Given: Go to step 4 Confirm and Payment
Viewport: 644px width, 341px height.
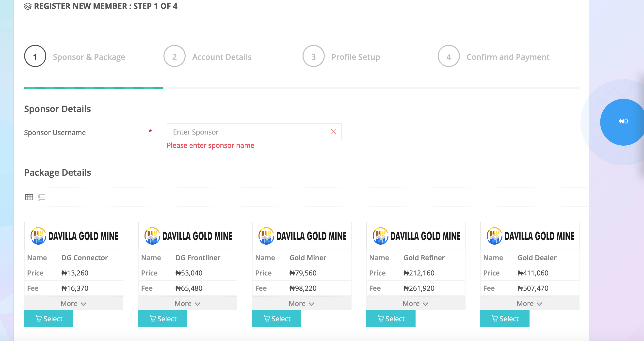Looking at the screenshot, I should click(x=494, y=56).
